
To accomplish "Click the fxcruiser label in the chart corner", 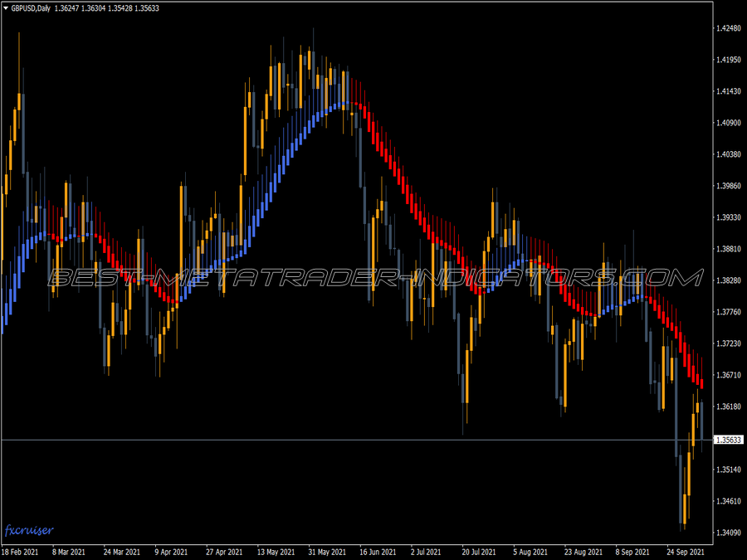I will (29, 530).
